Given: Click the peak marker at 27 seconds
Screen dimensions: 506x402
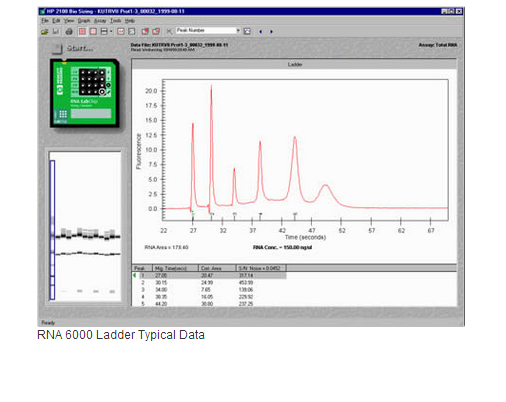Looking at the screenshot, I should click(x=193, y=215).
